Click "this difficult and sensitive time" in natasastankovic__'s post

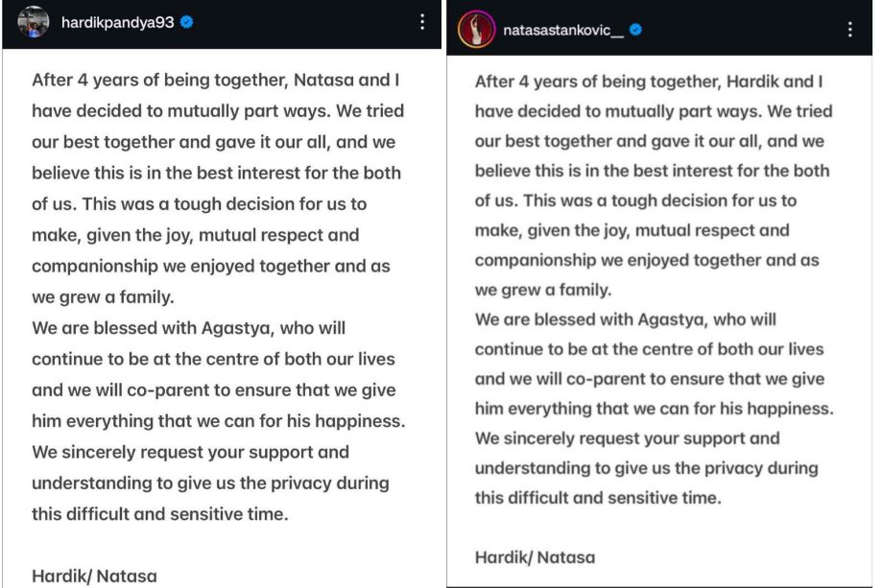click(597, 498)
